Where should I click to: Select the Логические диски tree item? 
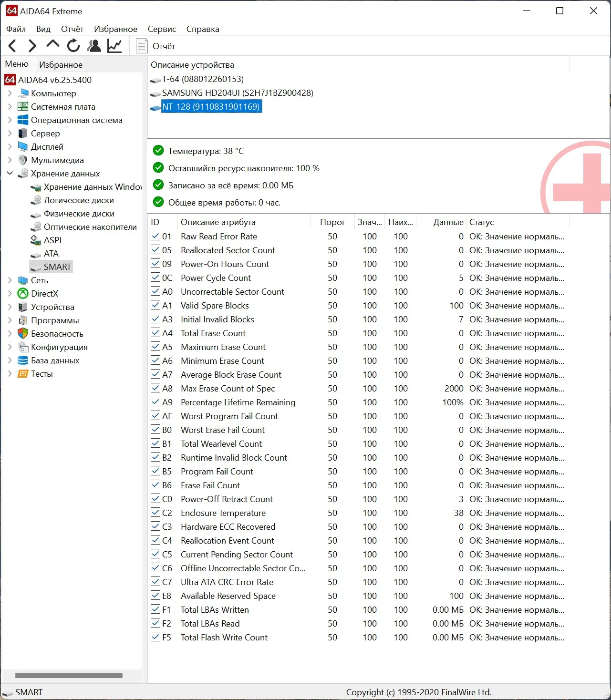tap(79, 200)
